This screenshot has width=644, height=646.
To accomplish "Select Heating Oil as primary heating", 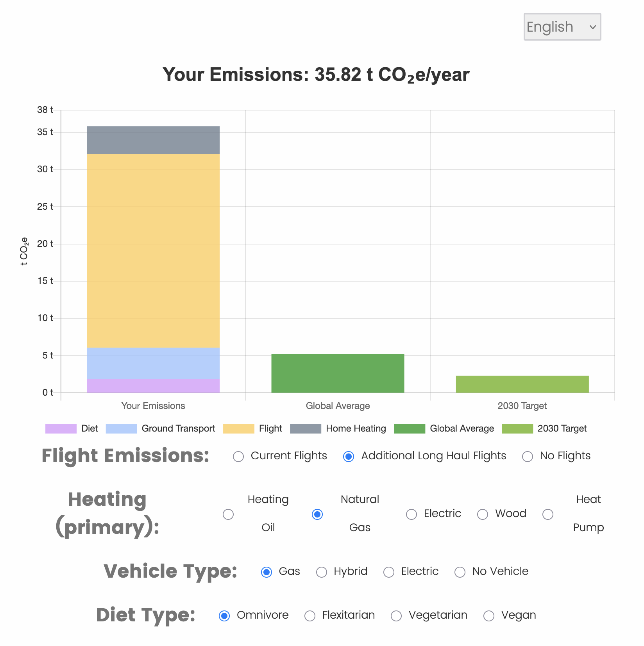I will 228,514.
